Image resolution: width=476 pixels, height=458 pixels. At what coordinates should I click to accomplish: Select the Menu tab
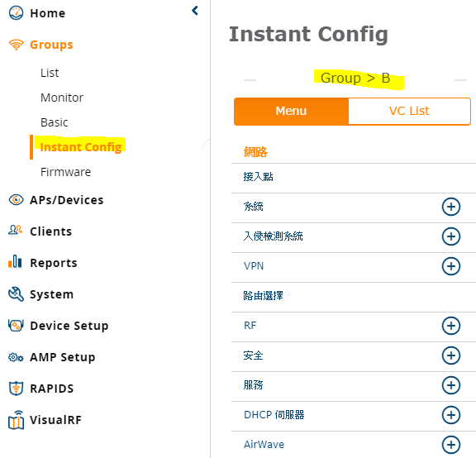click(x=291, y=111)
